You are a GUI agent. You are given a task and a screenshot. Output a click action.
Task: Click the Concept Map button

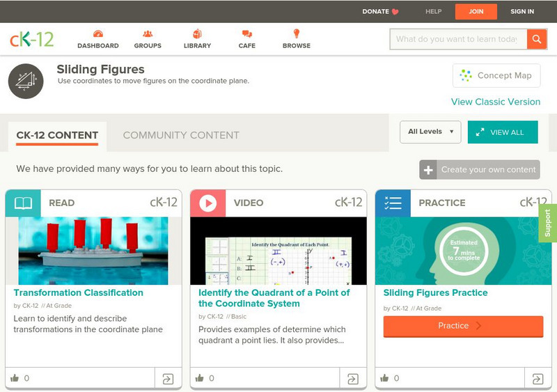(496, 75)
